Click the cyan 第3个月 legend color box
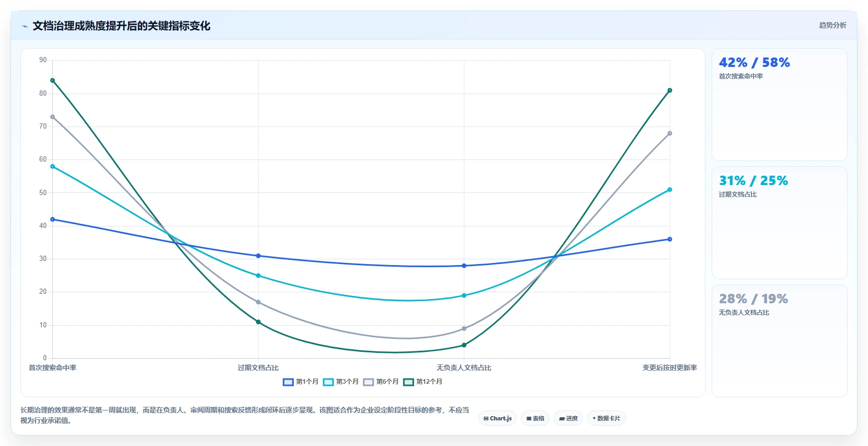The height and width of the screenshot is (446, 868). (328, 382)
